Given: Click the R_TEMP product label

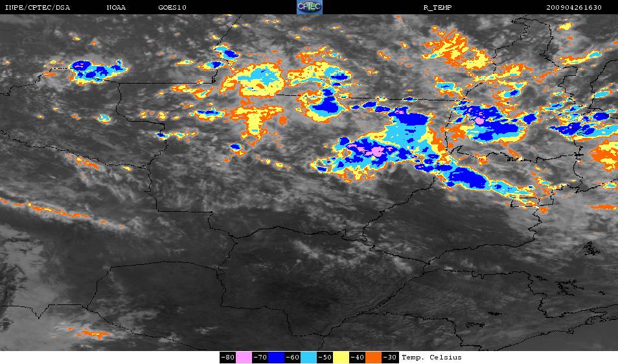Looking at the screenshot, I should tap(437, 8).
